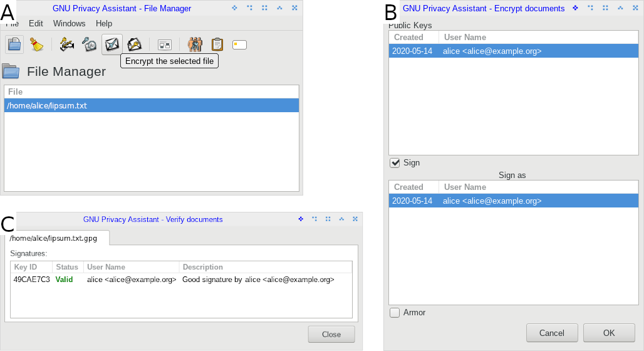
Task: Click the Sign file pen icon
Action: [x=67, y=45]
